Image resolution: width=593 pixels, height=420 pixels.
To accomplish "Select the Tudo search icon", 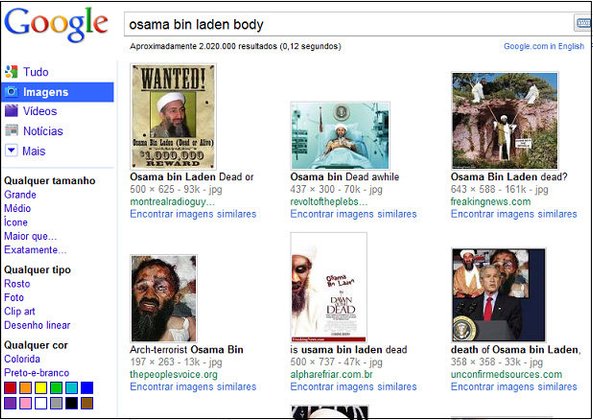I will tap(11, 72).
